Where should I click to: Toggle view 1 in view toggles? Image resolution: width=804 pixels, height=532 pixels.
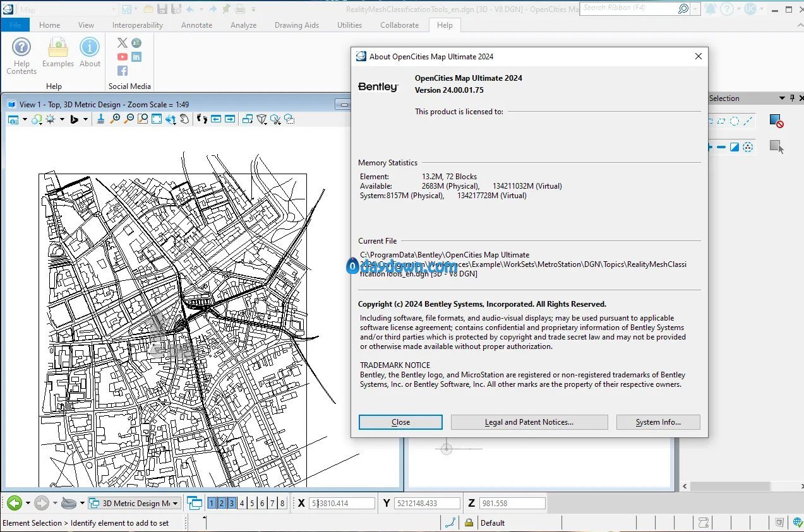coord(212,503)
